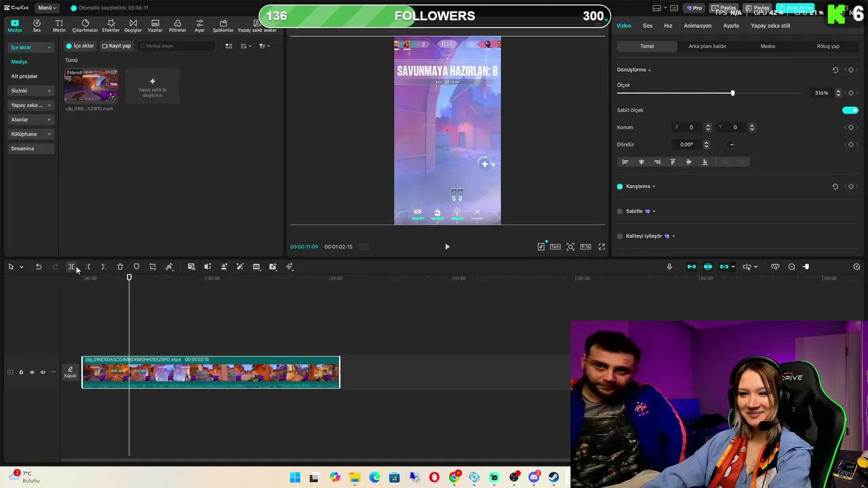Open the Medya tab in top toolbar
Screen dimensions: 868x488
pos(14,26)
